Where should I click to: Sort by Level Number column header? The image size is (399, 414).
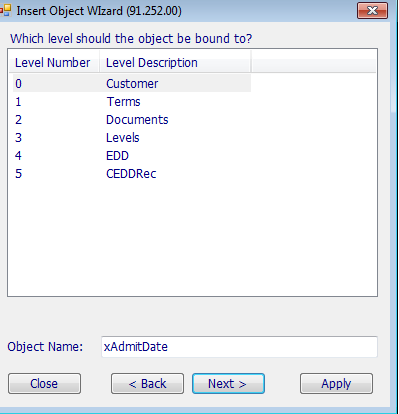(x=54, y=62)
